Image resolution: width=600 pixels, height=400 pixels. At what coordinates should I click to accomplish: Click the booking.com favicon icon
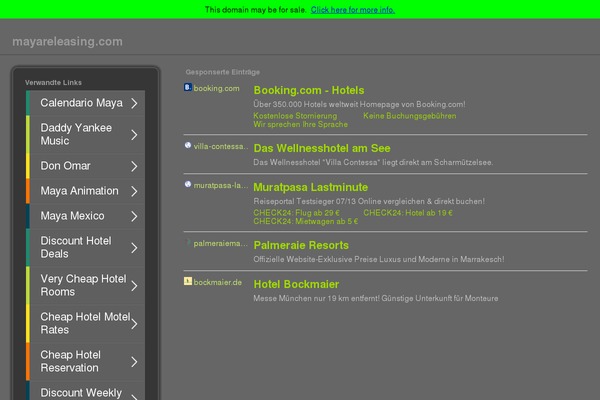click(x=188, y=87)
